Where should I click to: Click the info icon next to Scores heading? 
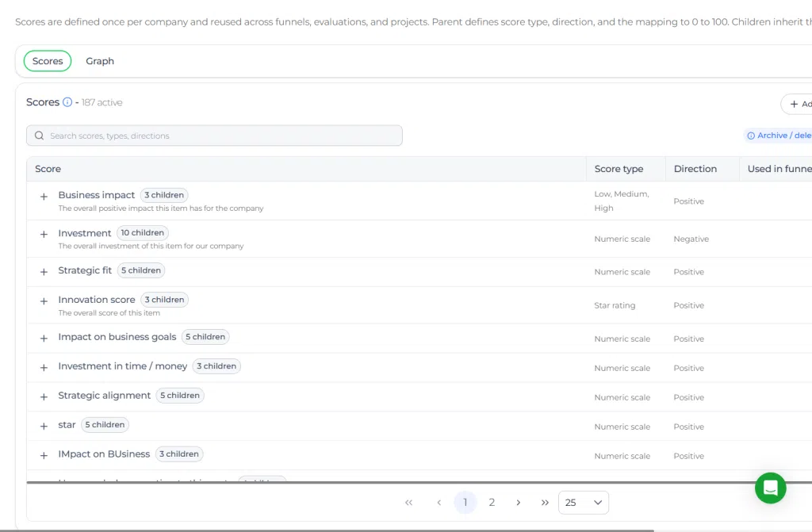(67, 102)
